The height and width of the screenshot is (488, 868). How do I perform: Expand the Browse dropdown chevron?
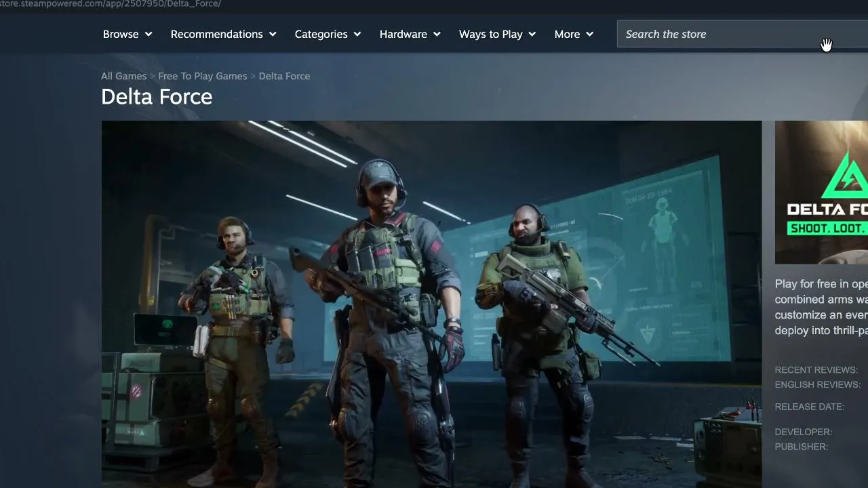click(x=149, y=34)
